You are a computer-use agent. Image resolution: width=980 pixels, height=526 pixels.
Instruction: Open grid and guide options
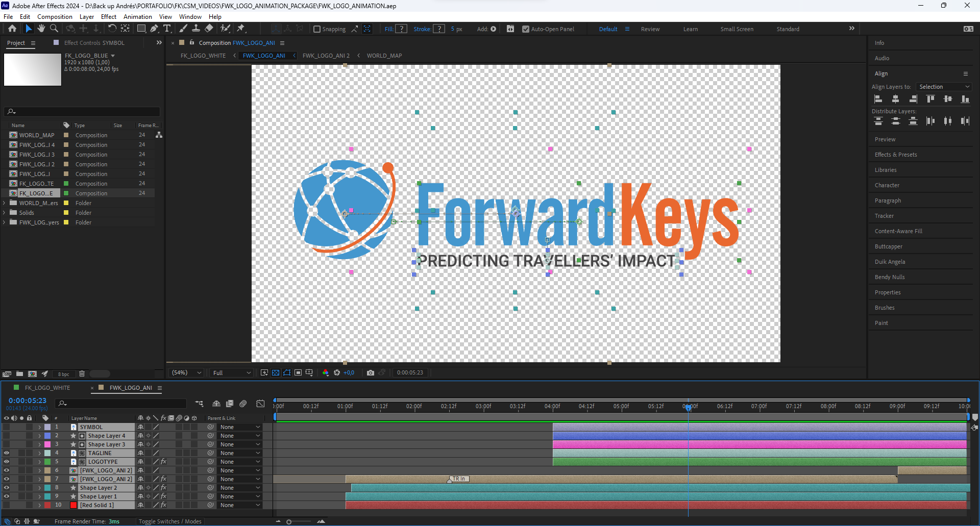[x=309, y=372]
